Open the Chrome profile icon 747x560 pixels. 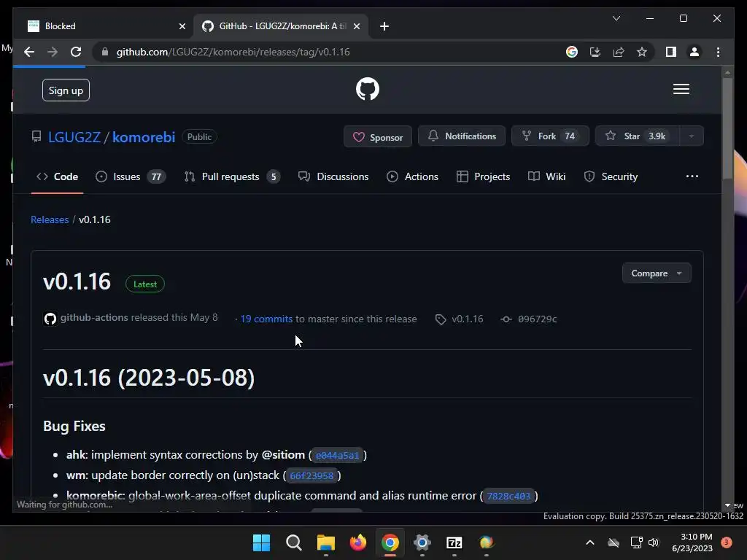[694, 52]
